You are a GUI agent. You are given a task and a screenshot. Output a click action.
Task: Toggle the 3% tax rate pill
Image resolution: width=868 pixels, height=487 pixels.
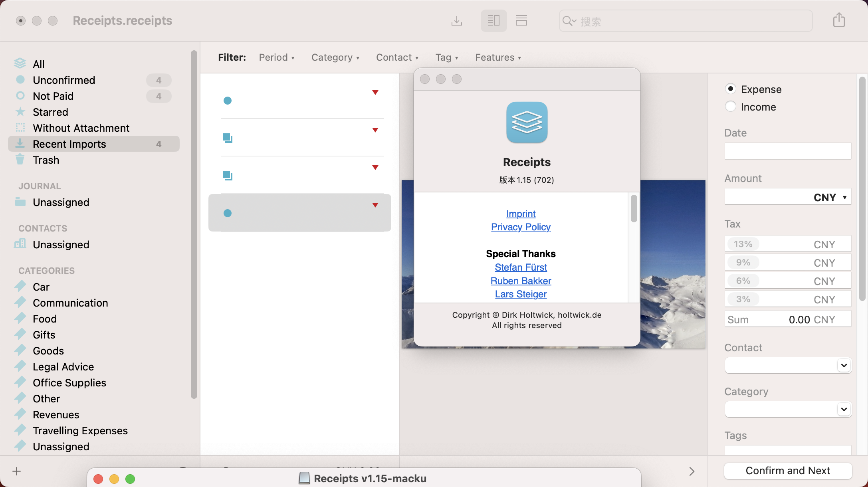point(743,299)
